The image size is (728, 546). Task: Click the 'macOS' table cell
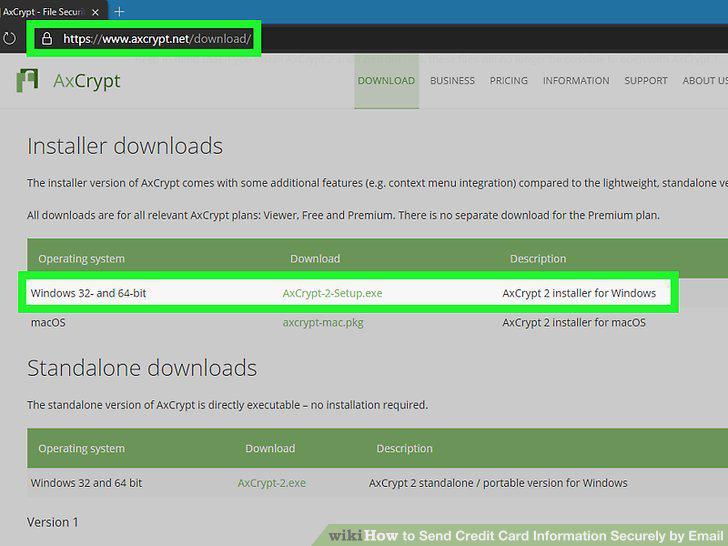click(48, 323)
